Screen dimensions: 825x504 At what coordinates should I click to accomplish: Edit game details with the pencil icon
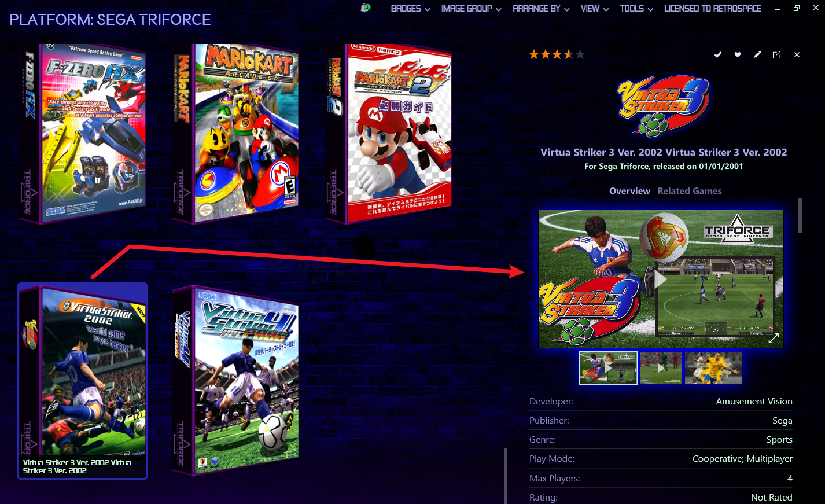757,54
